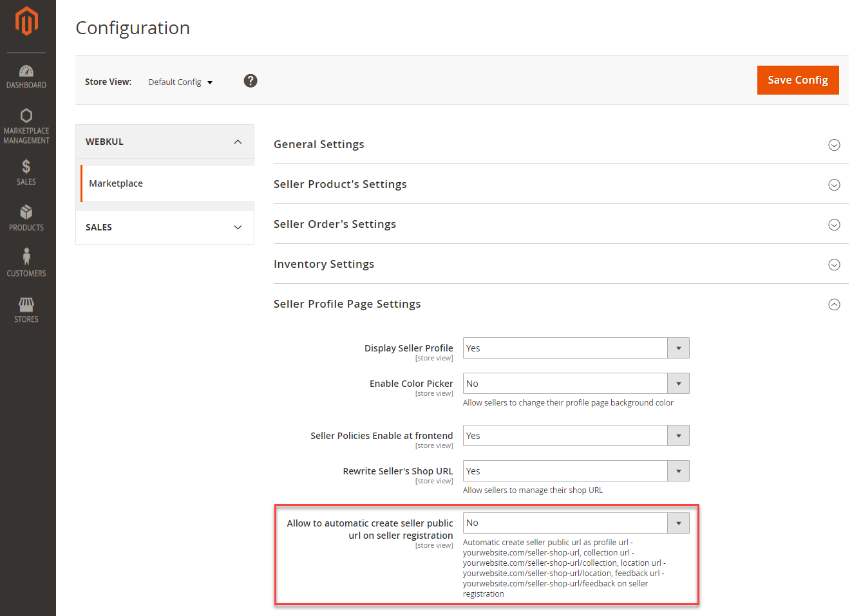Open the Customers sidebar menu
The height and width of the screenshot is (616, 852).
[26, 263]
